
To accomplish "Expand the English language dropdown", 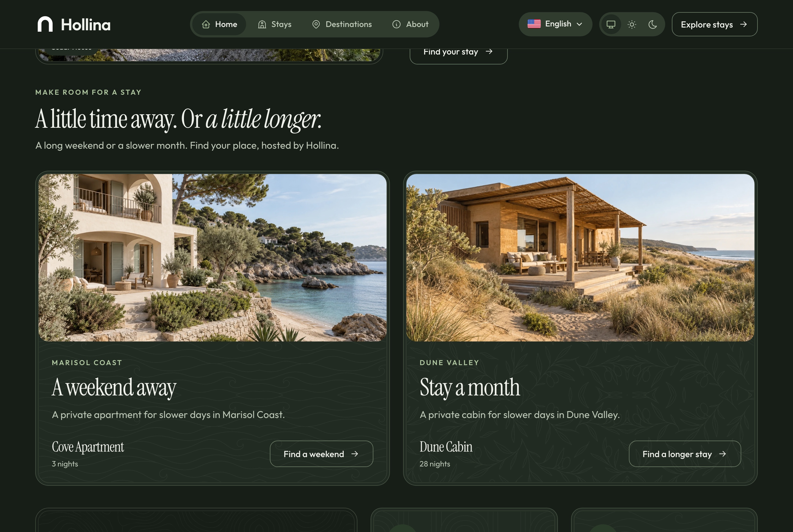I will (555, 24).
